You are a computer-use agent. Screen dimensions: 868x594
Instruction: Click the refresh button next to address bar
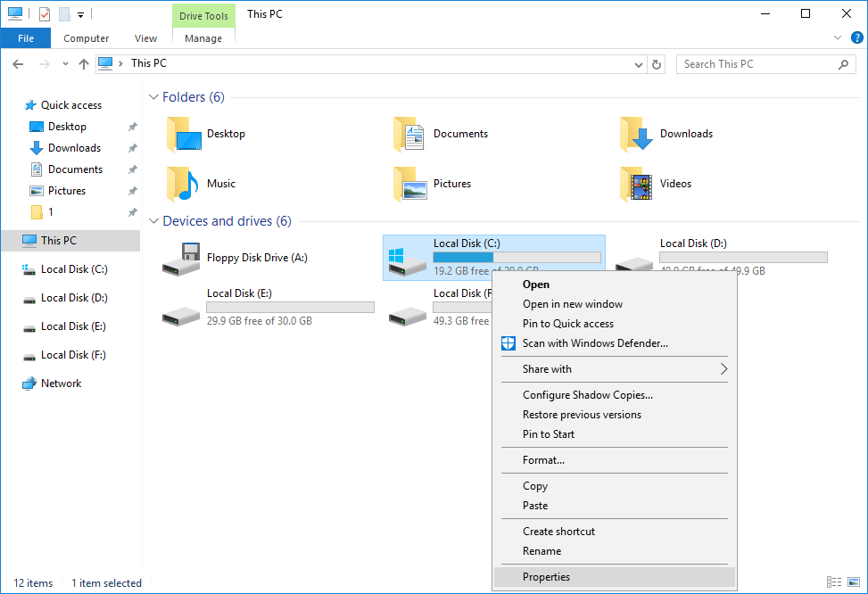(x=657, y=64)
